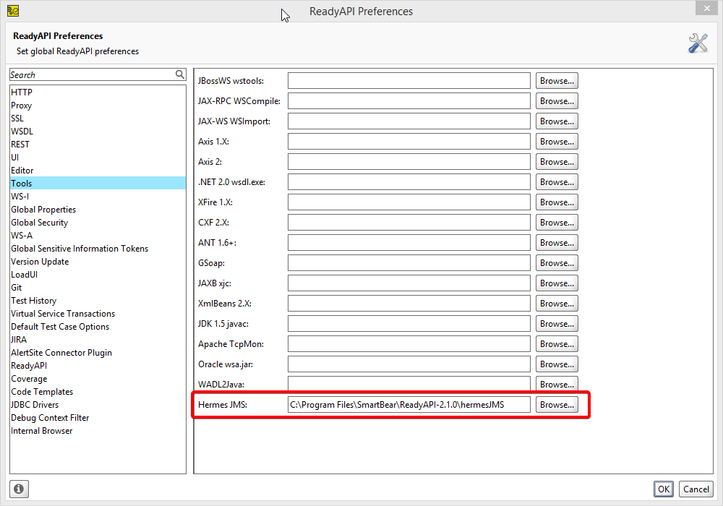The height and width of the screenshot is (506, 723).
Task: Focus the Axis 1.X path field
Action: (x=409, y=141)
